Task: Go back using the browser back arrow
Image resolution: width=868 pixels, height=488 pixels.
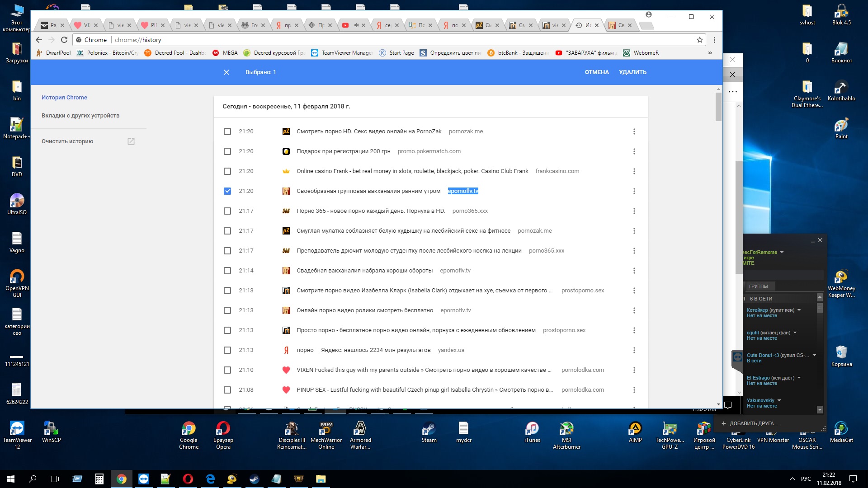Action: pos(39,40)
